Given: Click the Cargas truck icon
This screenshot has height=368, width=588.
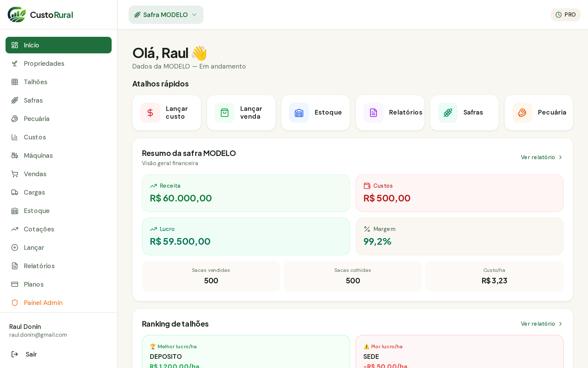Looking at the screenshot, I should (14, 192).
